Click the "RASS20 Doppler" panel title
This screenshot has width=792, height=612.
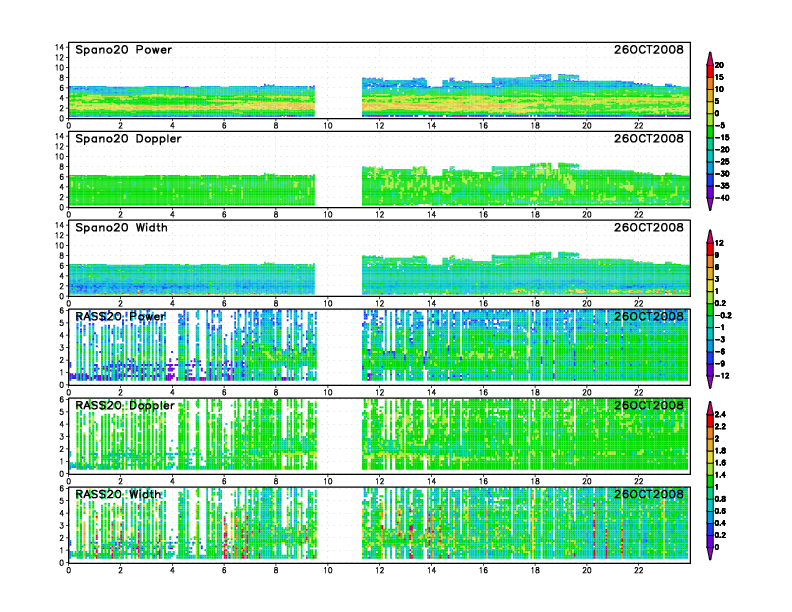pos(125,405)
